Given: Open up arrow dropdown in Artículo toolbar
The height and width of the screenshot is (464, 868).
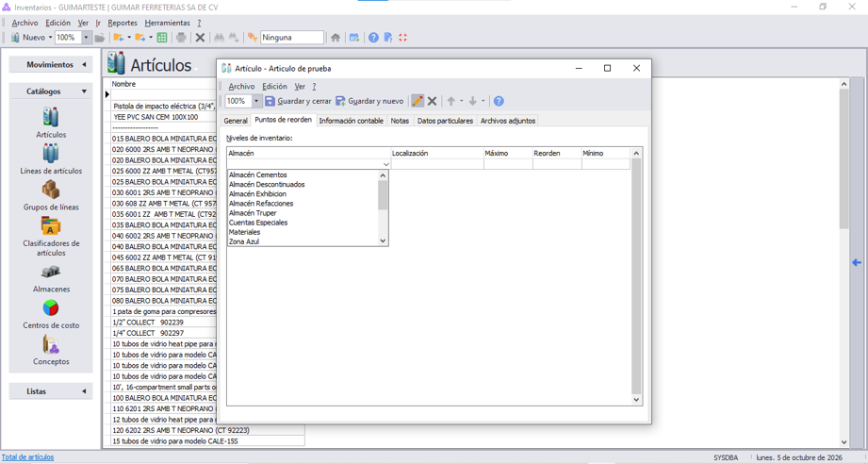Looking at the screenshot, I should coord(461,101).
